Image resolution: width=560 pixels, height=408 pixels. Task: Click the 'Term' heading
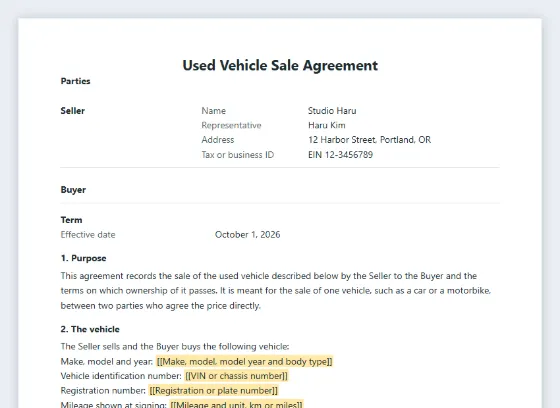pos(71,220)
